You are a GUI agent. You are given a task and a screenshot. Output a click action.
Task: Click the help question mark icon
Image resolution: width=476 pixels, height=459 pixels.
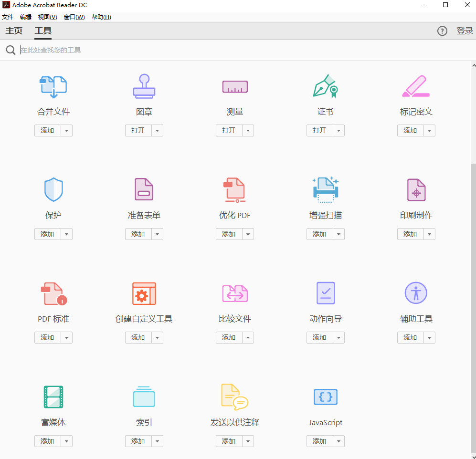click(442, 31)
